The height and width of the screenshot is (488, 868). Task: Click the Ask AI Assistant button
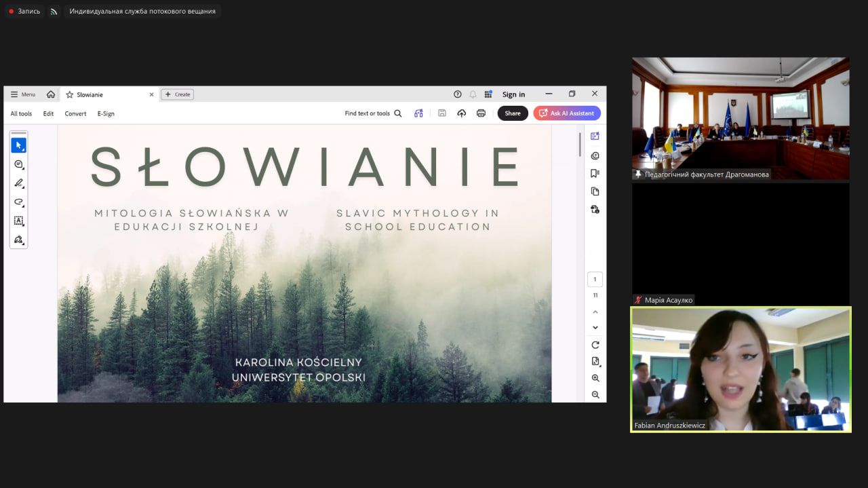(x=566, y=113)
